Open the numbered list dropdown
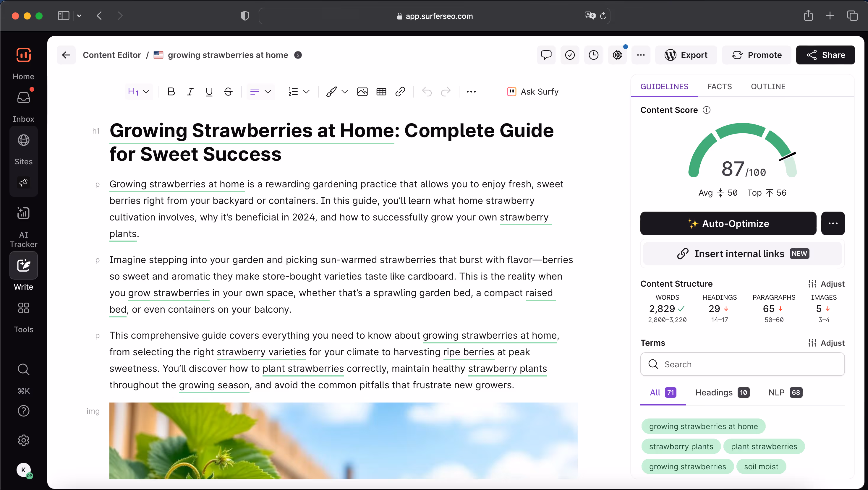The height and width of the screenshot is (490, 868). [299, 92]
